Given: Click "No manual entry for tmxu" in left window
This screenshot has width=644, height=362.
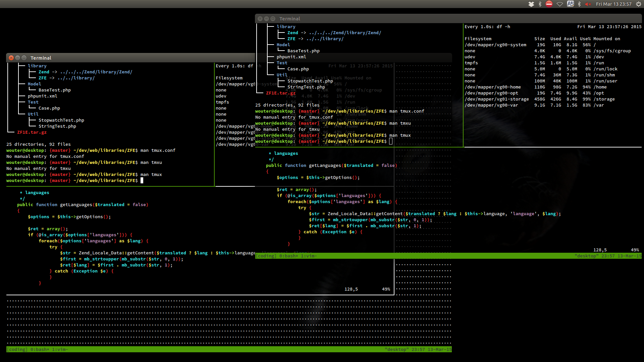Looking at the screenshot, I should click(39, 169).
